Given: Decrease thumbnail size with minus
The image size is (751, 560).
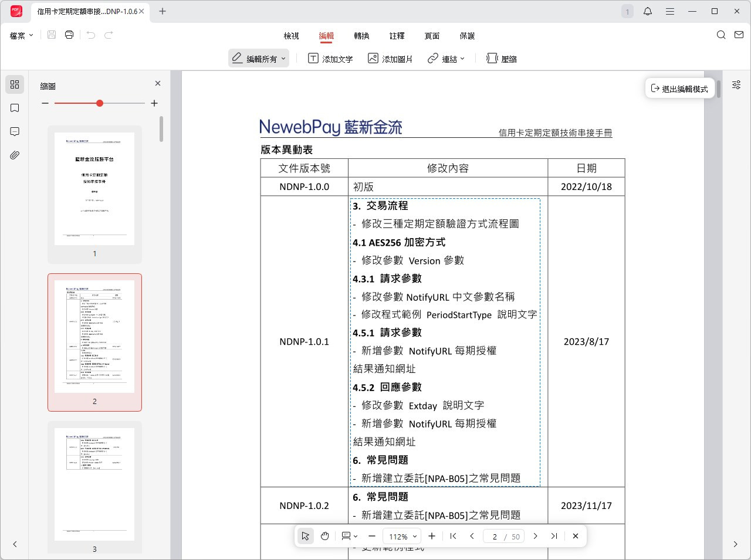Looking at the screenshot, I should 45,103.
